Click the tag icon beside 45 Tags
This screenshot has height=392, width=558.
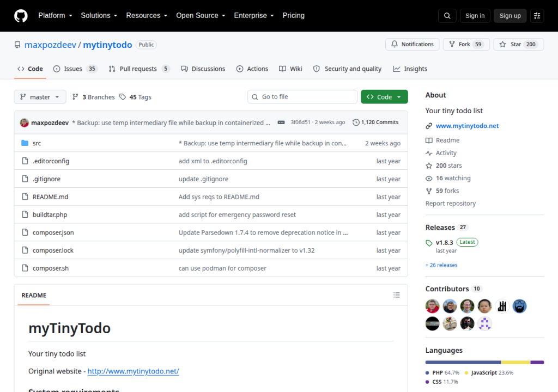(123, 97)
